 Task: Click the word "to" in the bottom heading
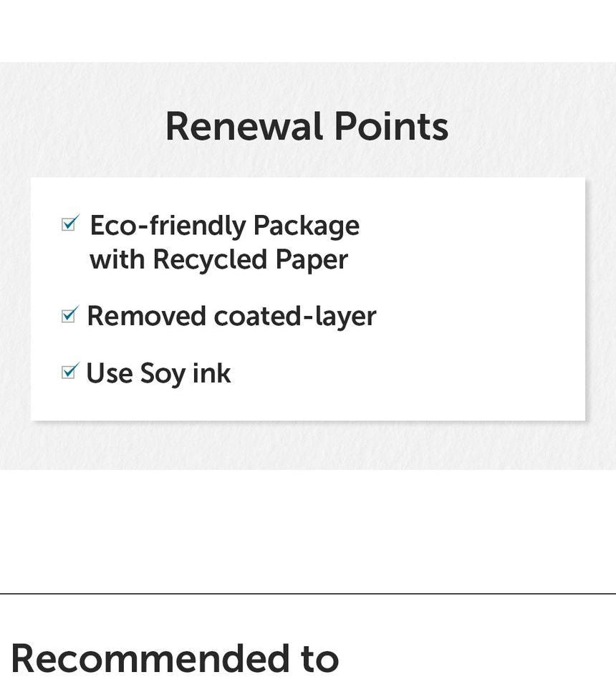[x=319, y=658]
